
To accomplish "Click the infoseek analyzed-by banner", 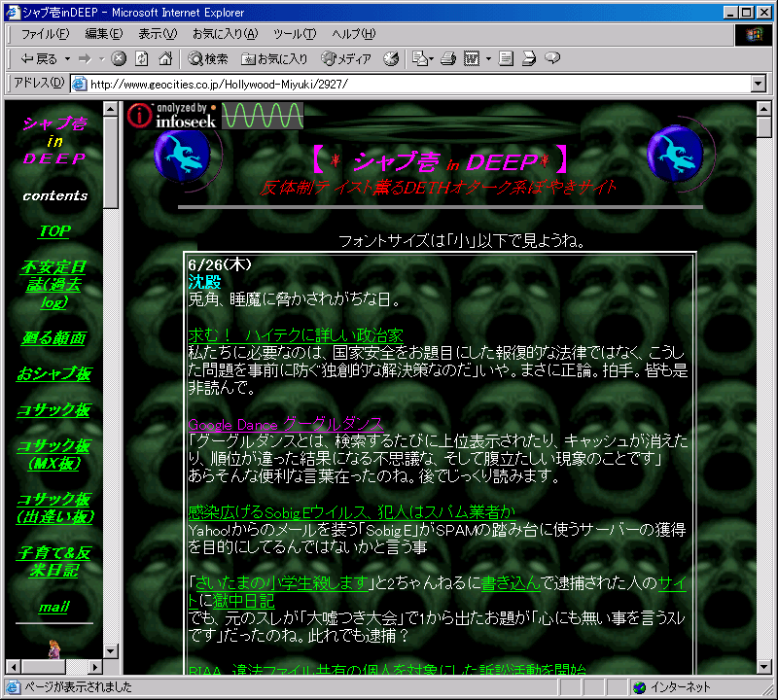I will point(215,116).
